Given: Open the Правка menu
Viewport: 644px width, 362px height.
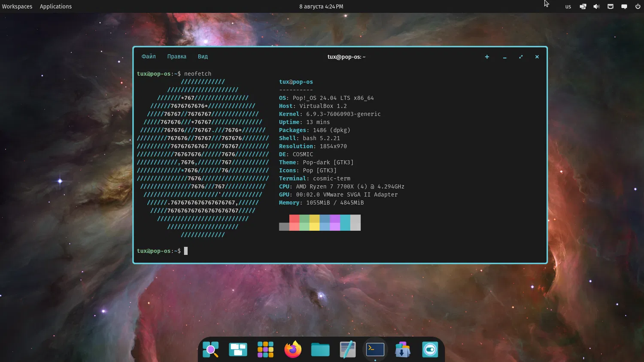Looking at the screenshot, I should click(x=176, y=57).
